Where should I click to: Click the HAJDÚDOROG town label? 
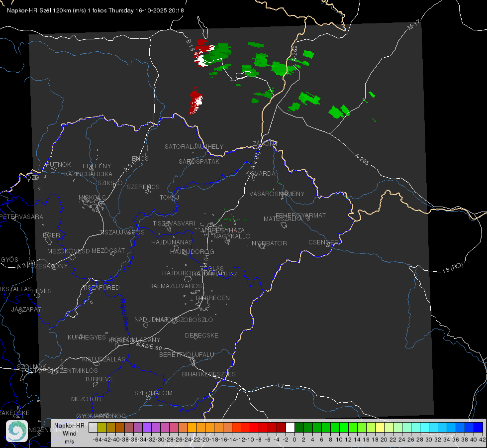point(192,251)
